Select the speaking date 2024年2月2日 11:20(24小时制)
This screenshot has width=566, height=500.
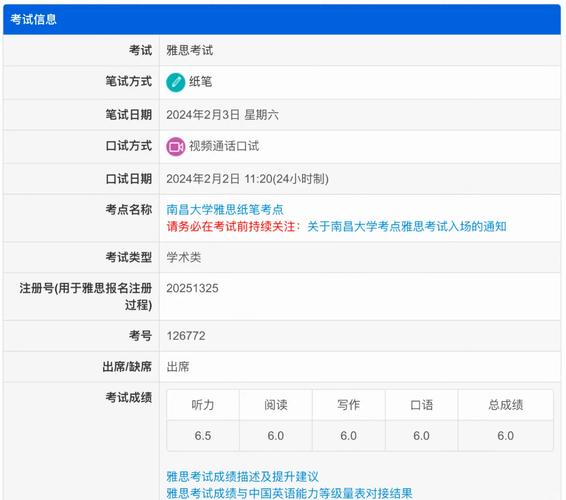tap(248, 179)
